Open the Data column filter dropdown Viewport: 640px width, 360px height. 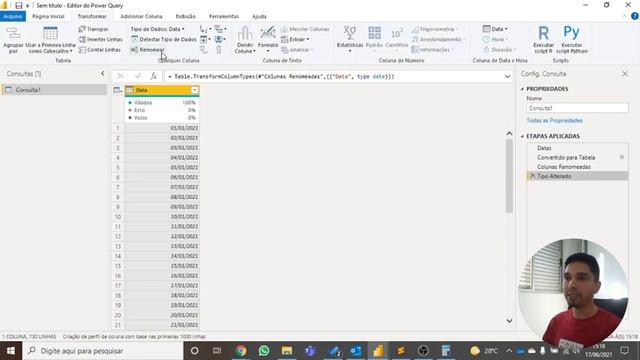point(195,90)
